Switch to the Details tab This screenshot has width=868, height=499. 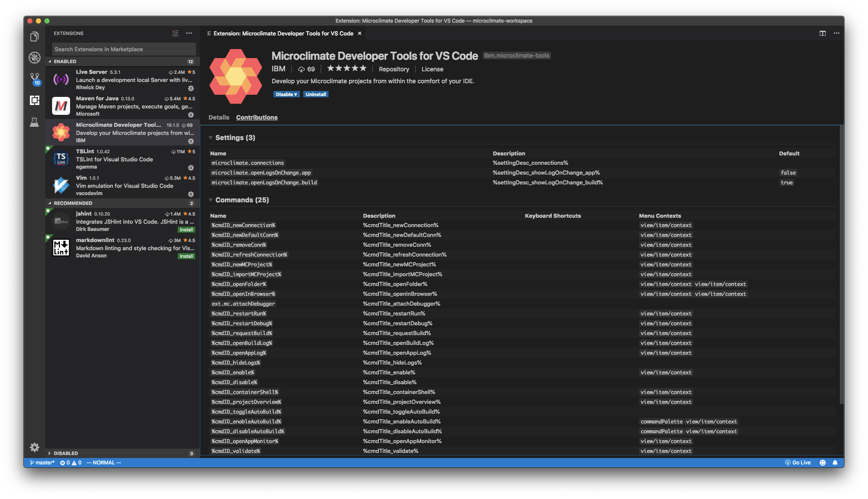tap(219, 117)
